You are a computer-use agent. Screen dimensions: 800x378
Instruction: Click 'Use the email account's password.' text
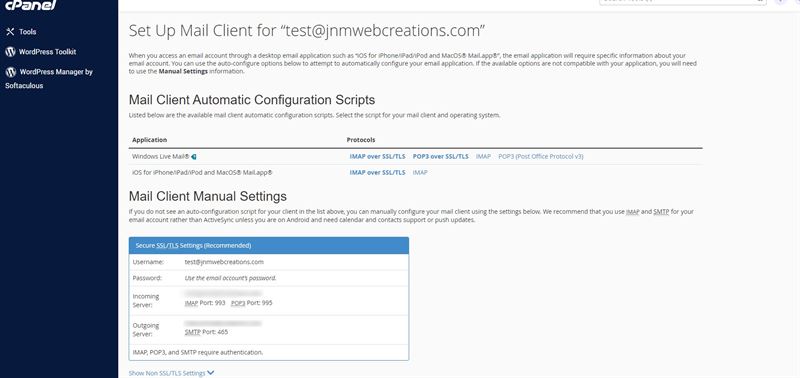point(230,278)
